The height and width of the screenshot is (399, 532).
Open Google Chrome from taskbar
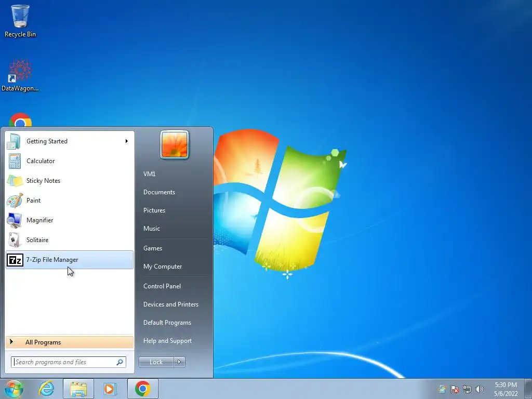coord(143,389)
